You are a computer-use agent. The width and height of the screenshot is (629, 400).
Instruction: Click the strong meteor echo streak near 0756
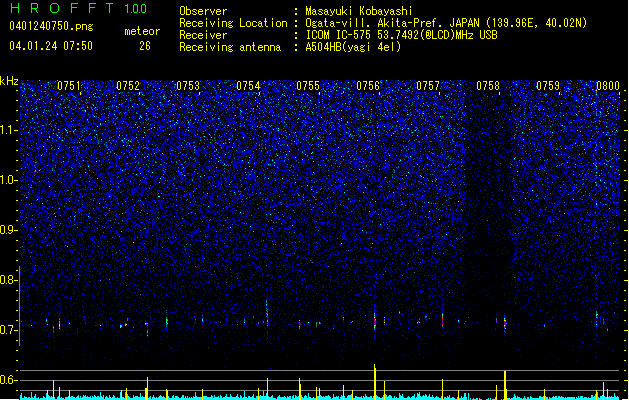[375, 319]
